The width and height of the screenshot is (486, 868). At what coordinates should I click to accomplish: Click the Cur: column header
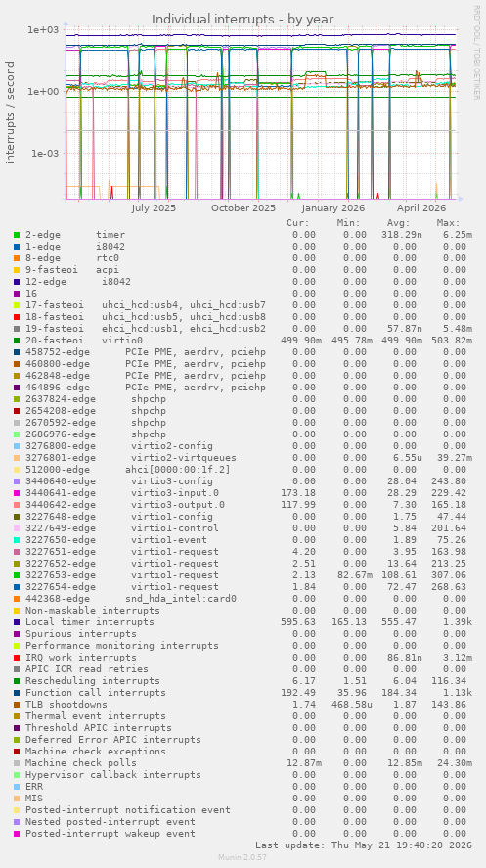coord(298,223)
